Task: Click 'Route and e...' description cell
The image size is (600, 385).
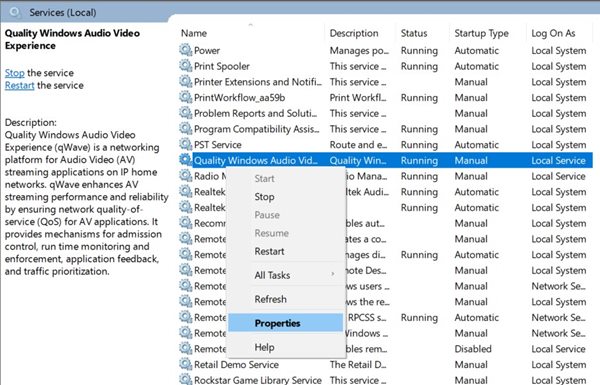Action: pyautogui.click(x=358, y=145)
